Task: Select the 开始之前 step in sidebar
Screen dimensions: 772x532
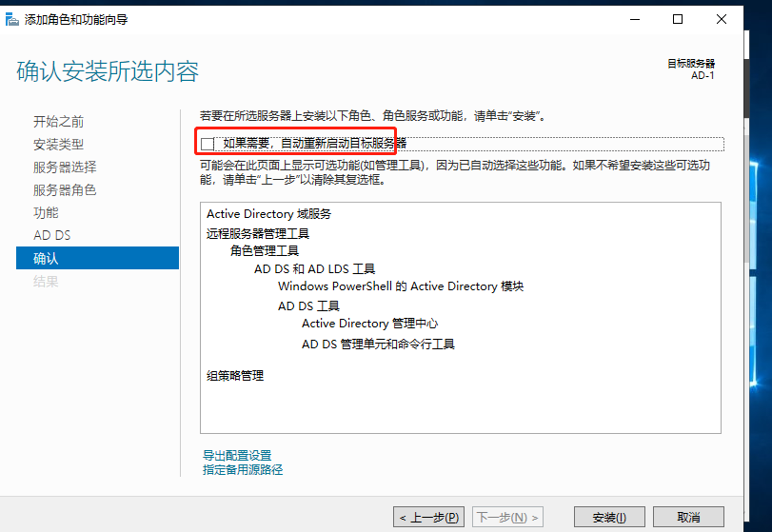Action: tap(58, 122)
